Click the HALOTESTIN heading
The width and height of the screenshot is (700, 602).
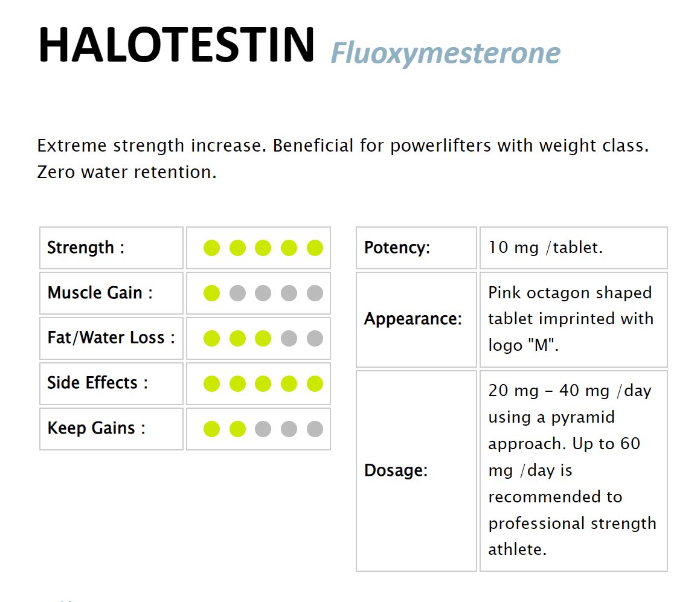(x=176, y=45)
